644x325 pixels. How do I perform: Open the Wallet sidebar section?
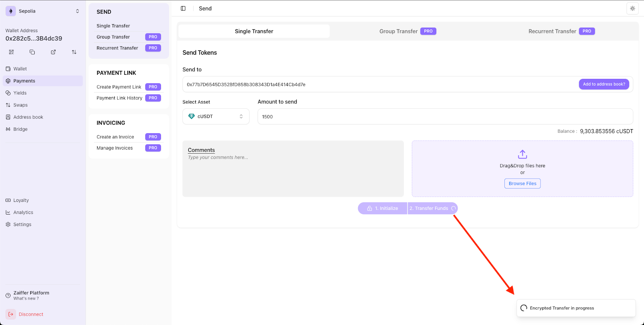(43, 69)
